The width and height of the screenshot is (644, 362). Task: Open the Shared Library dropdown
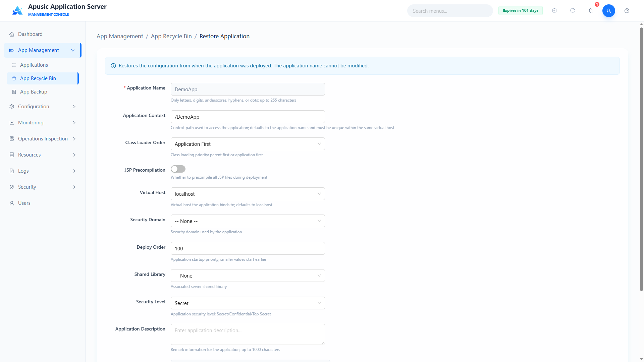coord(248,276)
